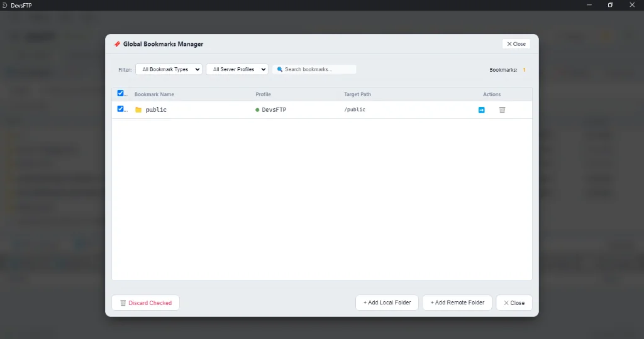Open the public bookmark with the blue arrow icon

coord(481,110)
